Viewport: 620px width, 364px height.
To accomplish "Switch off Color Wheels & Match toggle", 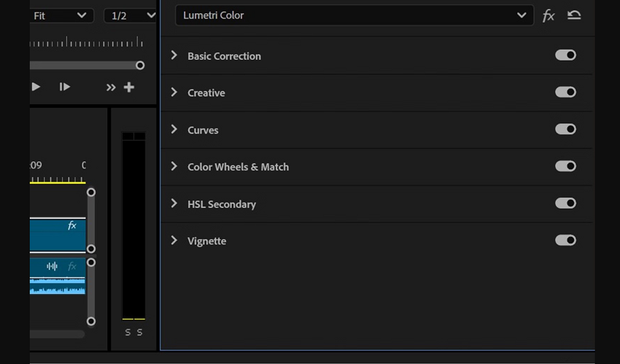I will coord(565,166).
